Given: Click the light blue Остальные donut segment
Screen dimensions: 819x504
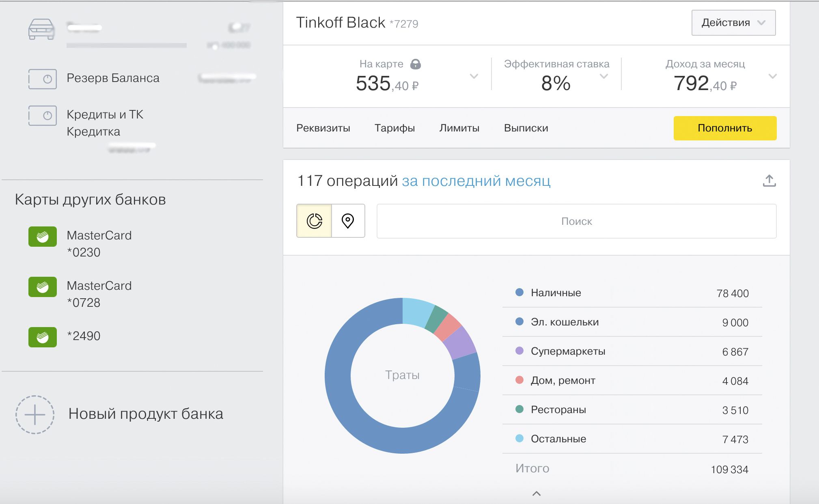Looking at the screenshot, I should (x=417, y=312).
